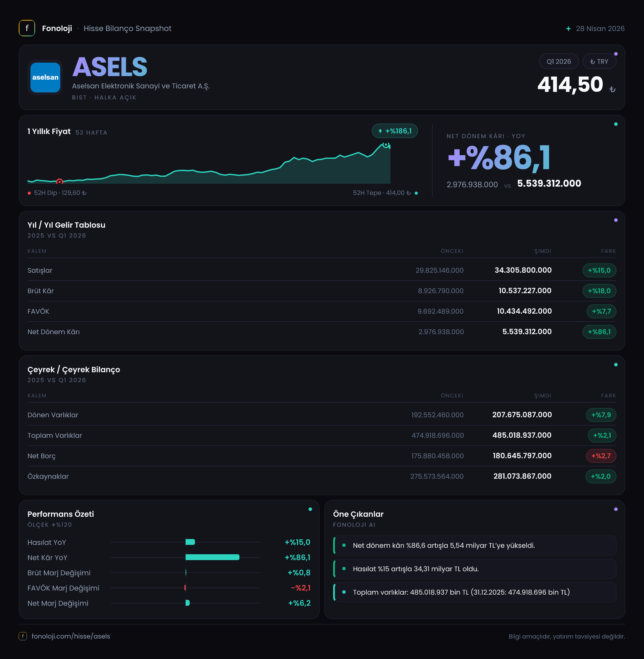
Task: Click the +%86,1 badge in Net Dönem Kârı row
Action: (x=599, y=332)
